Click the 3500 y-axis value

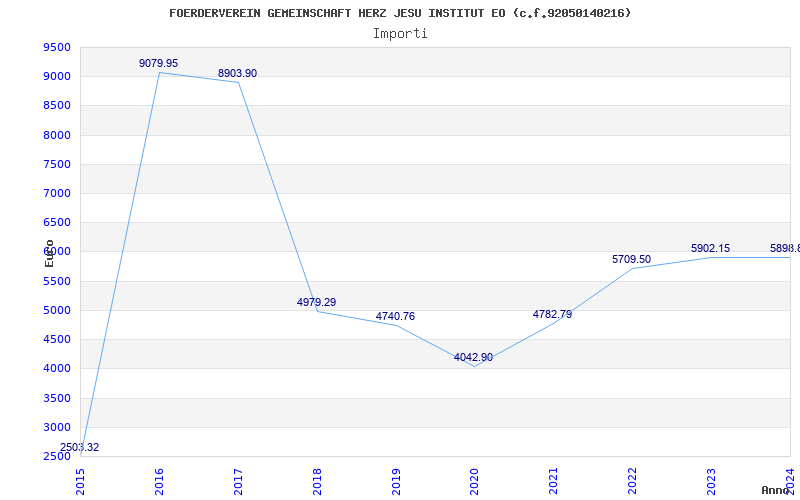click(57, 398)
